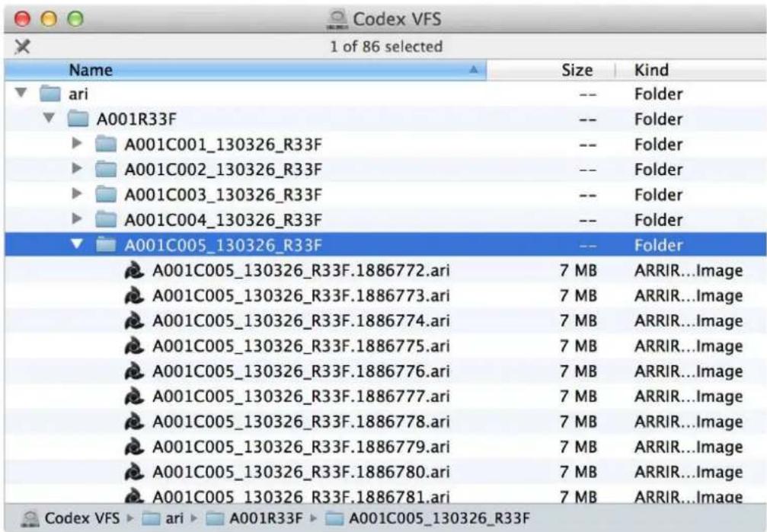Select file A001C005_130326_R33F.1886776.ari
The width and height of the screenshot is (767, 532).
[301, 371]
